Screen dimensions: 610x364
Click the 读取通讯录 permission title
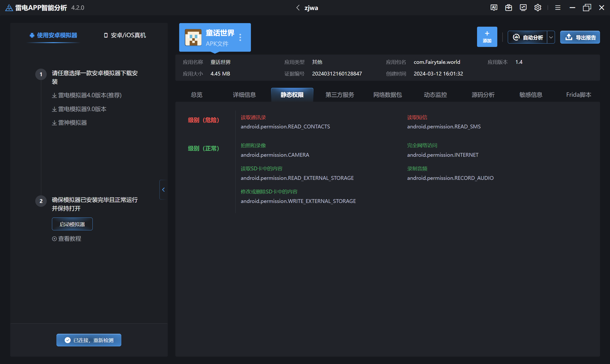click(253, 117)
